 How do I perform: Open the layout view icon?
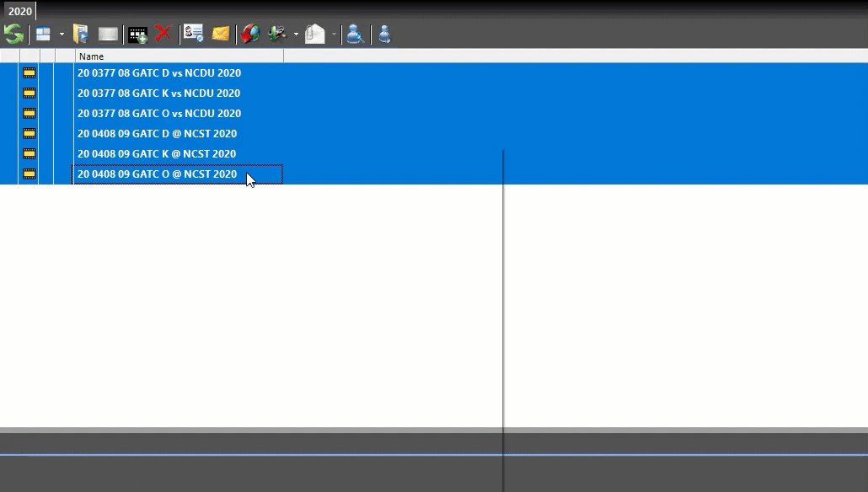click(43, 35)
